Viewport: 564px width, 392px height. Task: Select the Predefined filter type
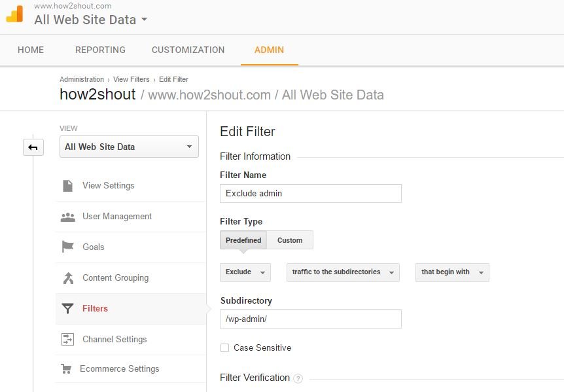pos(243,240)
